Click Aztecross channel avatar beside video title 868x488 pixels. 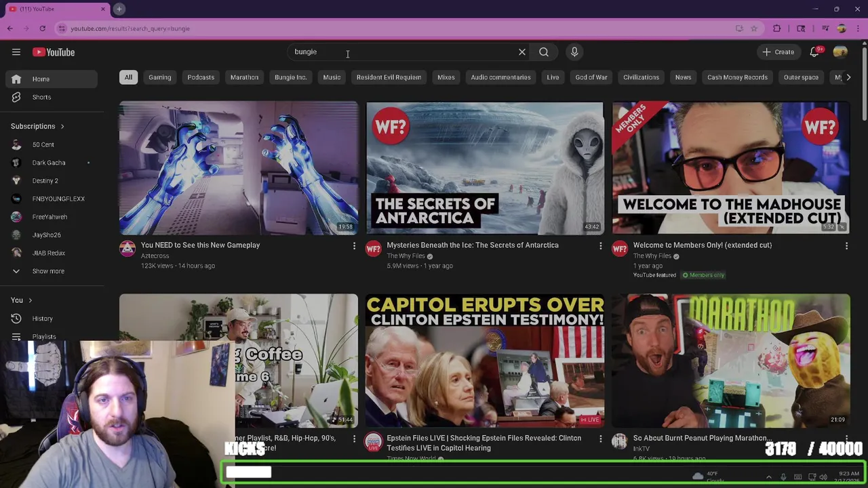pyautogui.click(x=127, y=249)
